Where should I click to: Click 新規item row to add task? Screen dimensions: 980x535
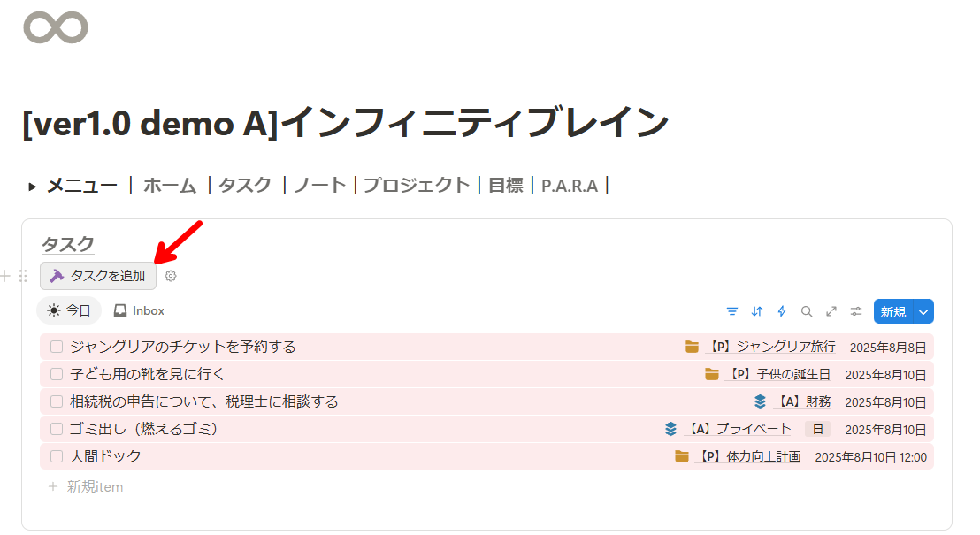point(87,487)
